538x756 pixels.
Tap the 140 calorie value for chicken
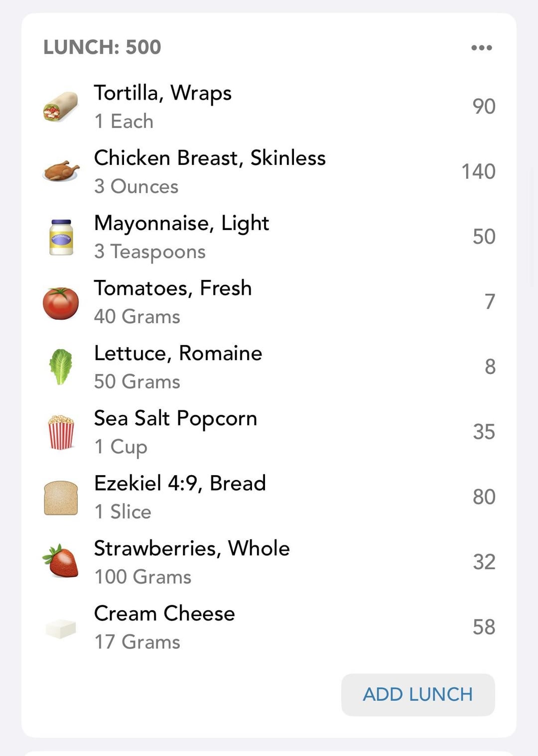click(x=478, y=172)
